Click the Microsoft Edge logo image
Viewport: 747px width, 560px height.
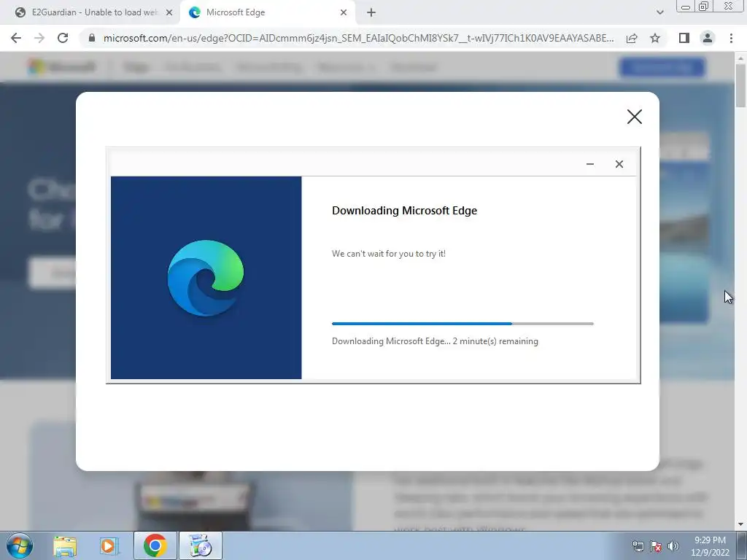pos(205,278)
